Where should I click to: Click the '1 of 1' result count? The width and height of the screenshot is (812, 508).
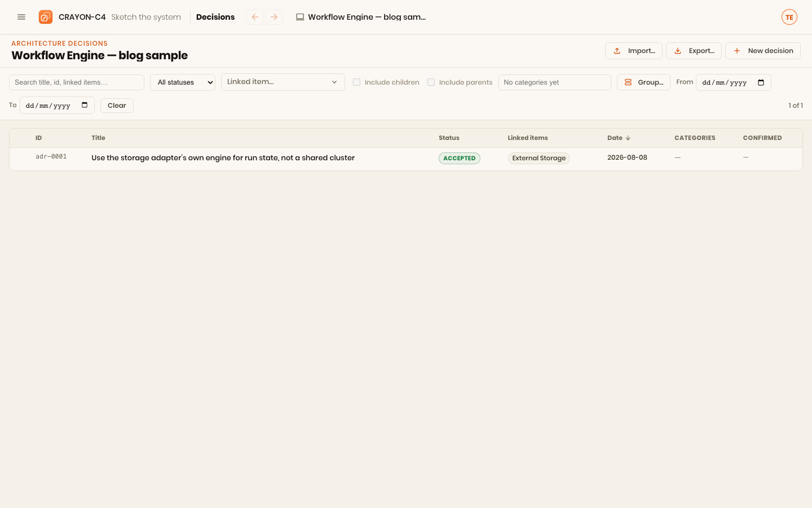[796, 106]
